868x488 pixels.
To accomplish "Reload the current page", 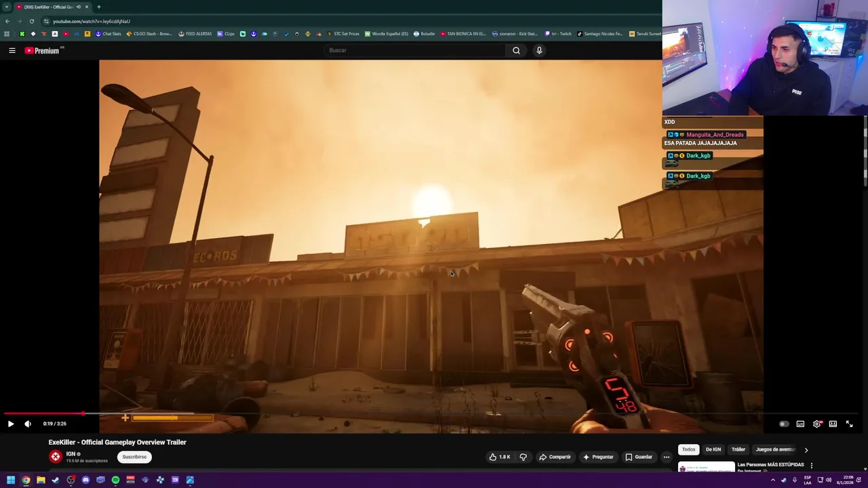I will pyautogui.click(x=32, y=21).
